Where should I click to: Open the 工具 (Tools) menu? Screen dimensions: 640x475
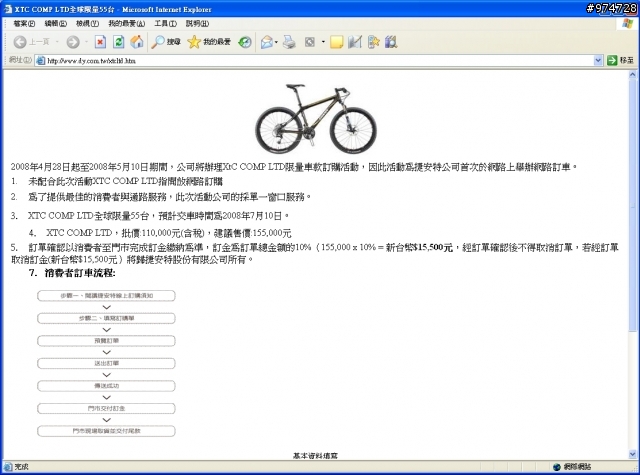click(x=165, y=24)
